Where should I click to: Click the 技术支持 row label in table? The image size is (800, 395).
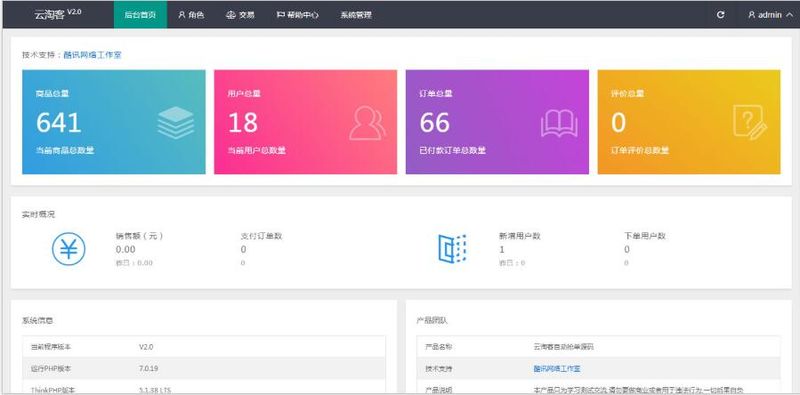[439, 368]
